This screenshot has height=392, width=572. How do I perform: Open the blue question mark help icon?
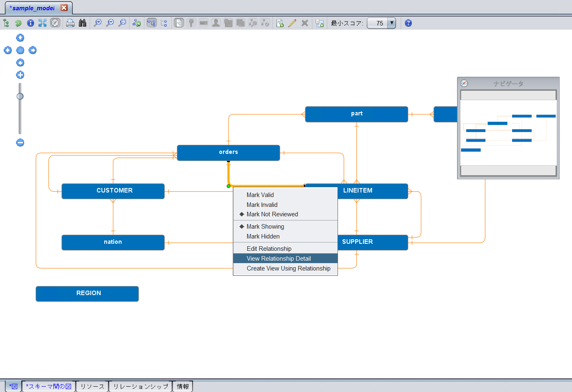tap(408, 23)
